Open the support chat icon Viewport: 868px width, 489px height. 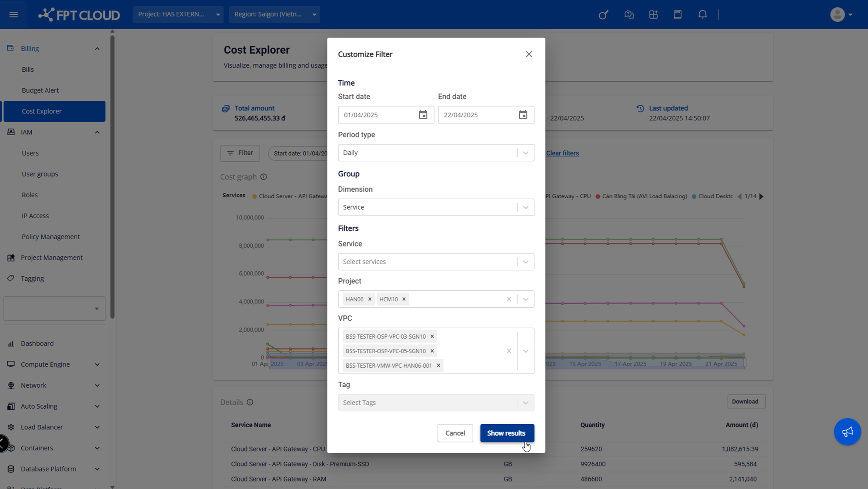[x=629, y=14]
